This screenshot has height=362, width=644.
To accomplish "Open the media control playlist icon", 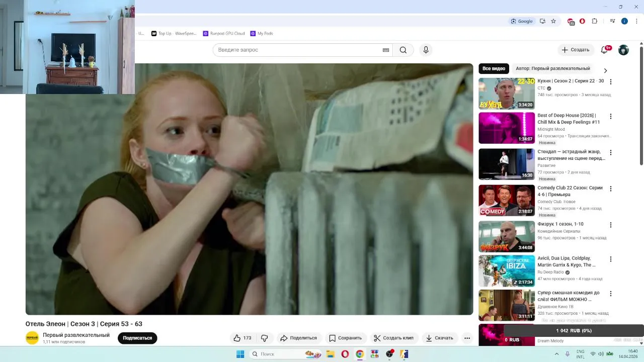I will [612, 21].
